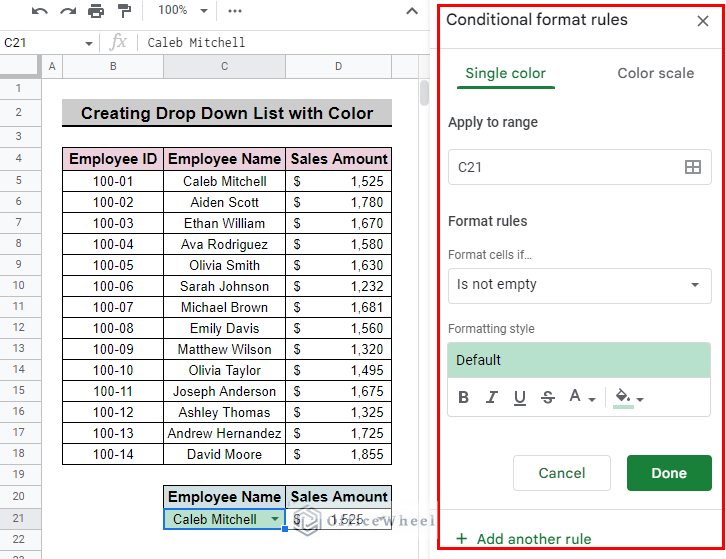Click the vertical scrollbar thumb of the sheet

tap(424, 93)
